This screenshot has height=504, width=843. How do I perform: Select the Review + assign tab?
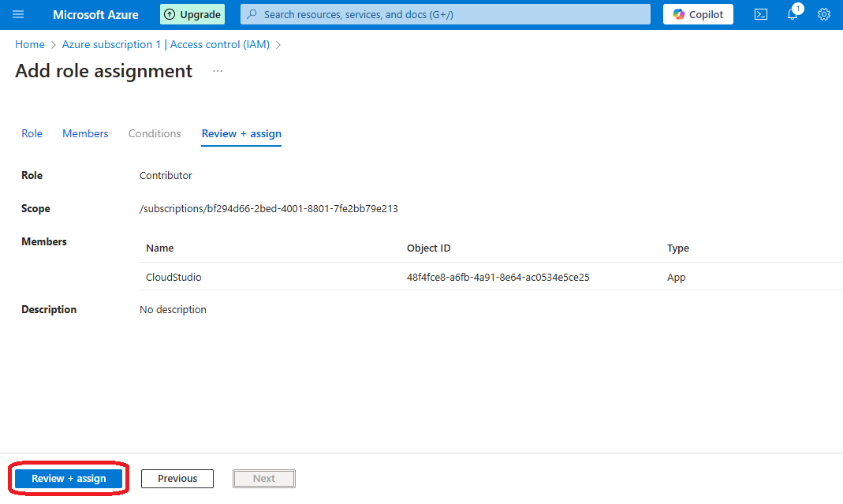click(x=241, y=133)
